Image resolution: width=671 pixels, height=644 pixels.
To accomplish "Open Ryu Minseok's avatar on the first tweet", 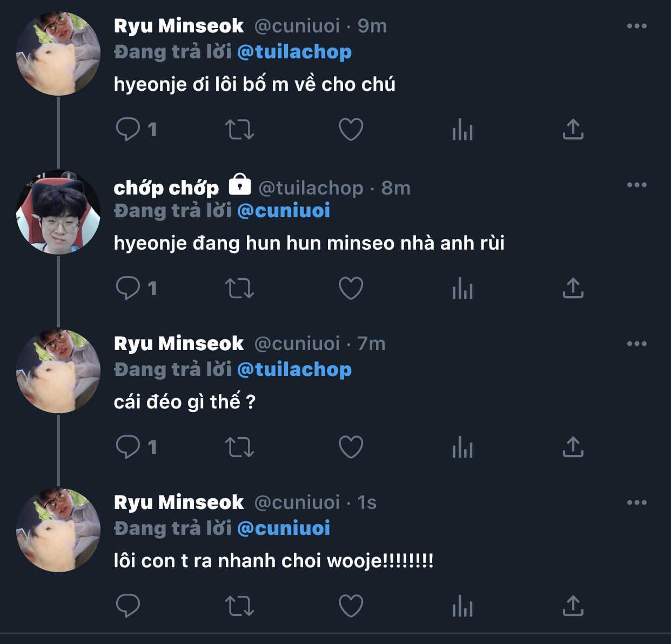I will (x=58, y=54).
